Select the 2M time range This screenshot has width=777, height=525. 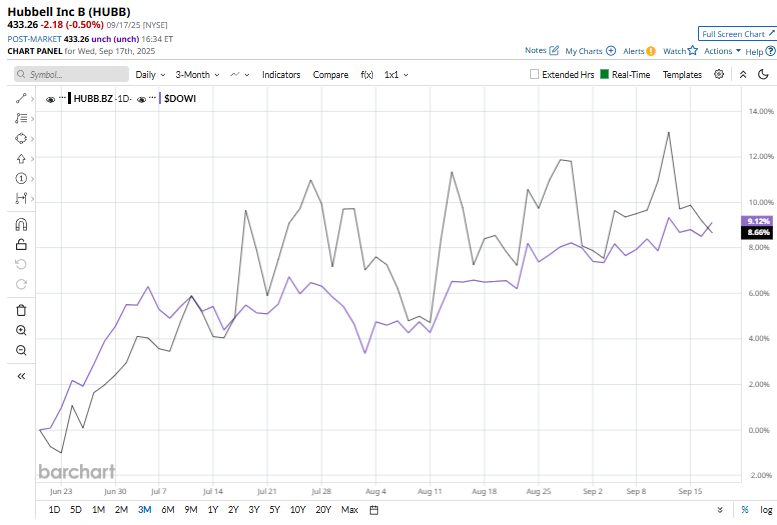click(121, 510)
